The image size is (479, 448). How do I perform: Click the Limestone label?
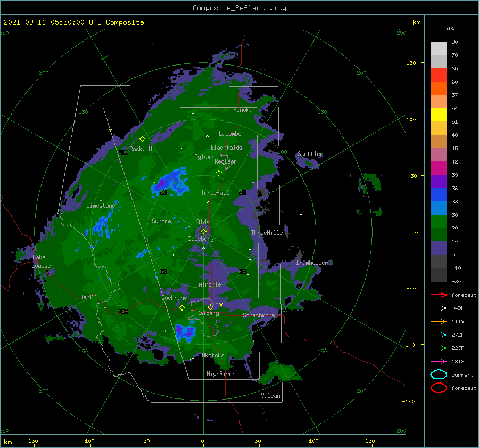point(101,206)
